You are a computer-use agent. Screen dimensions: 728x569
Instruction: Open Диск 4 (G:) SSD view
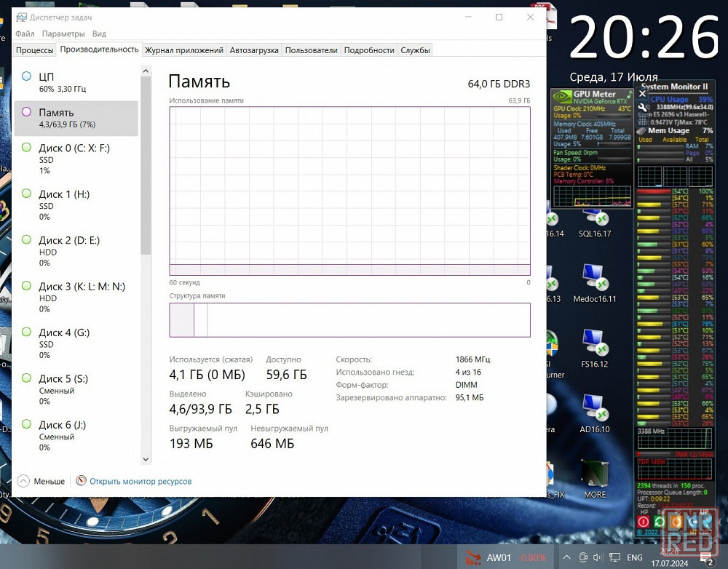tap(76, 343)
